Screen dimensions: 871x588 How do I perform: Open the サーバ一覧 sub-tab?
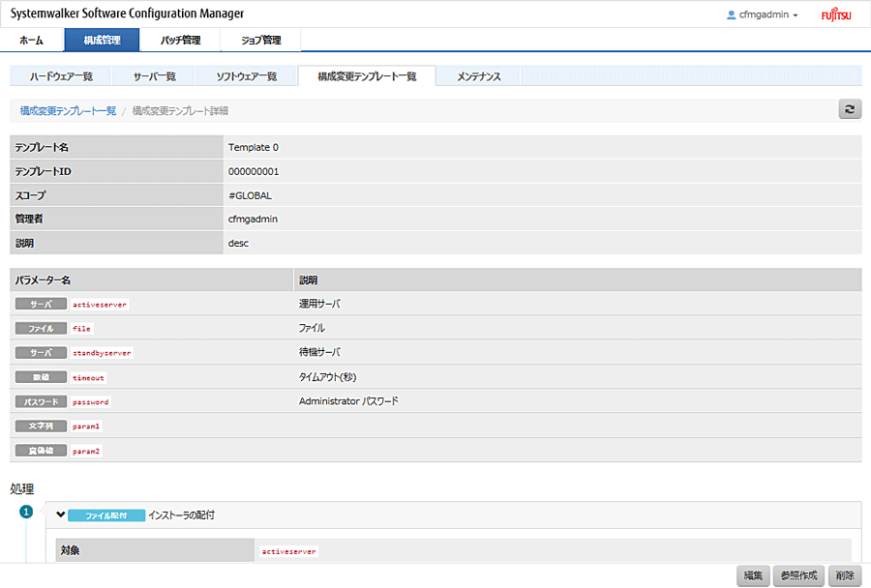click(x=154, y=76)
